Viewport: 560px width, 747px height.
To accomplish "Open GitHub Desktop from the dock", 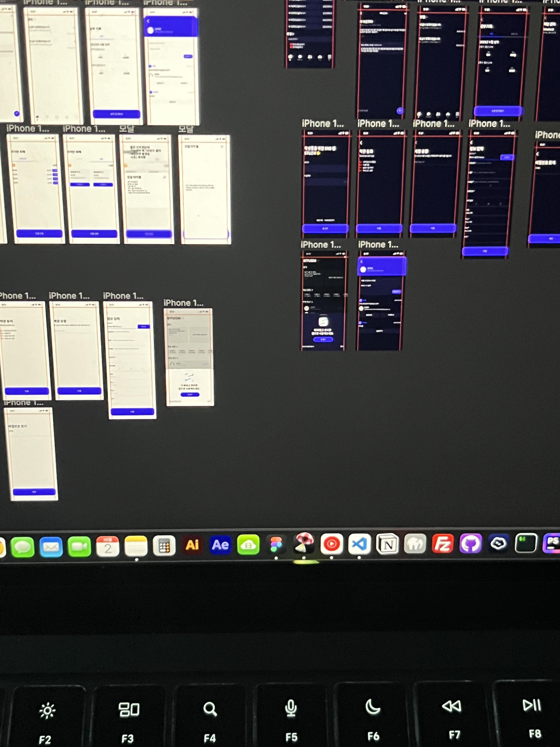I will (471, 544).
